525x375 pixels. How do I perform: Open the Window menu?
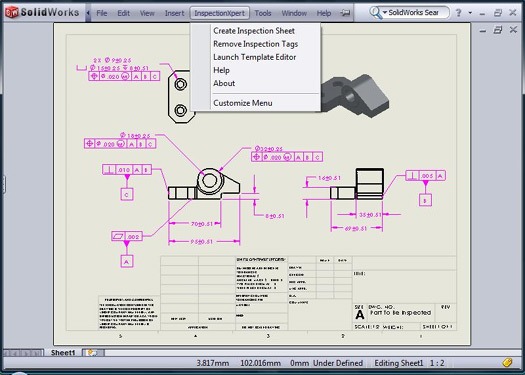tap(294, 13)
